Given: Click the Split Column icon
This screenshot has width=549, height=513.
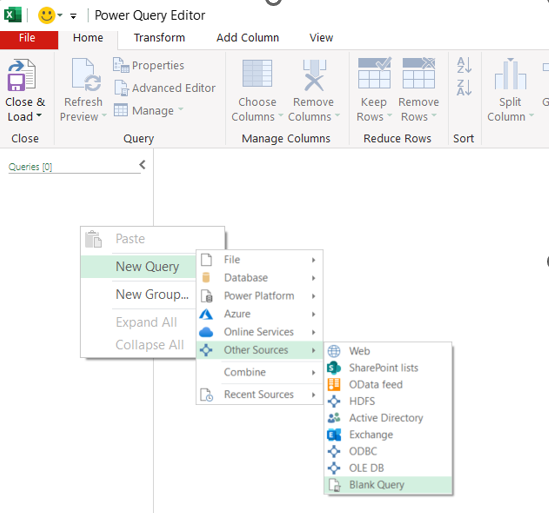Looking at the screenshot, I should [x=510, y=74].
